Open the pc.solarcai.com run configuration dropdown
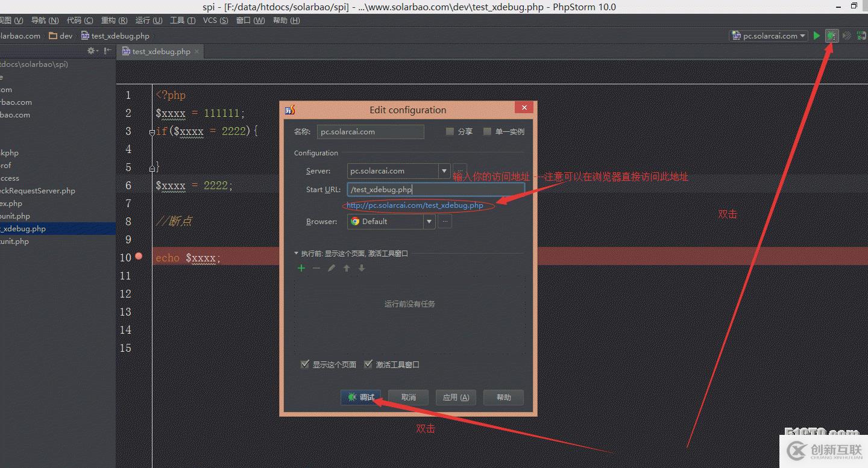The height and width of the screenshot is (468, 868). pyautogui.click(x=769, y=36)
